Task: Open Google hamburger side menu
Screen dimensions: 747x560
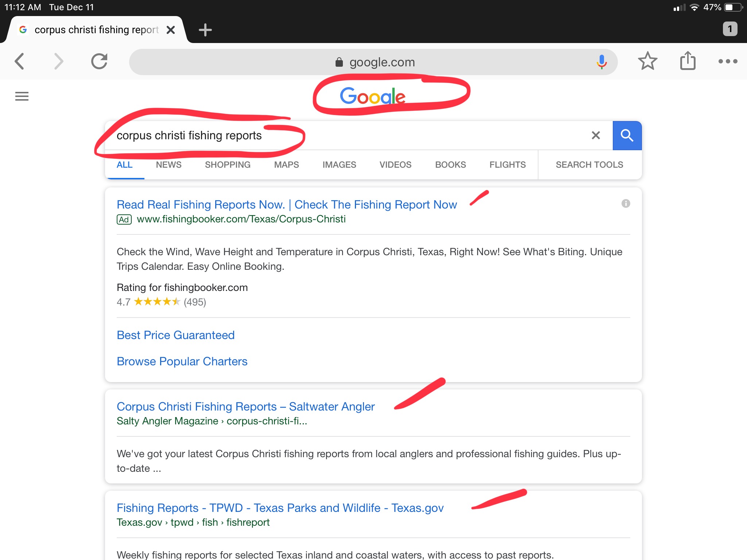Action: click(x=22, y=96)
